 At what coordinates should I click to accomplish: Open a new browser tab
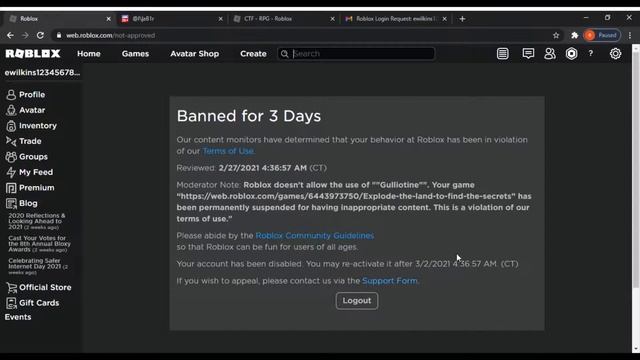point(462,19)
